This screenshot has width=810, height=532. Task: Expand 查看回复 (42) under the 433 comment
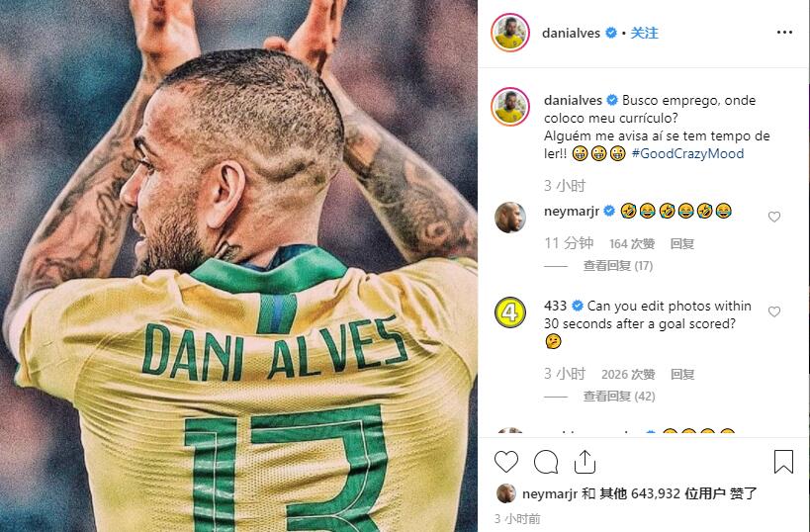click(x=619, y=397)
